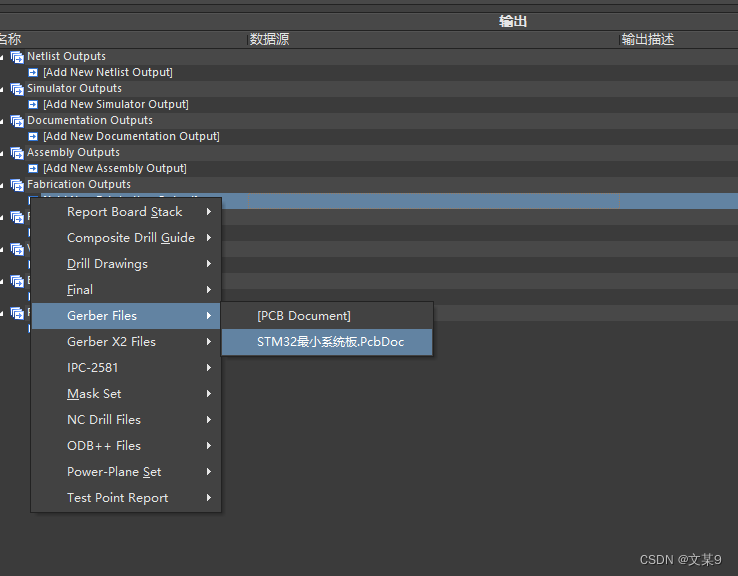Select the Assembly Outputs tree label
Image resolution: width=738 pixels, height=576 pixels.
pos(73,152)
